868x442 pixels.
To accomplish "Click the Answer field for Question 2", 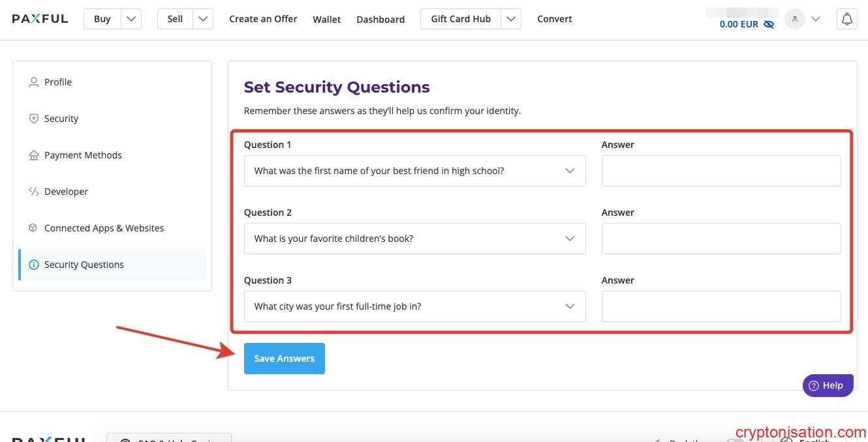I will click(x=721, y=239).
